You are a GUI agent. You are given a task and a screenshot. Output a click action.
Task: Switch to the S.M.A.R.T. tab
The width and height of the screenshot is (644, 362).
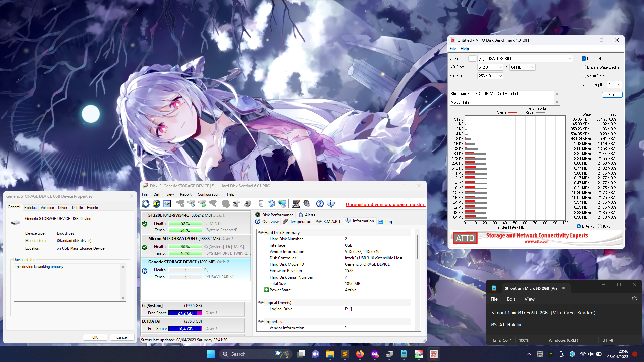[329, 222]
